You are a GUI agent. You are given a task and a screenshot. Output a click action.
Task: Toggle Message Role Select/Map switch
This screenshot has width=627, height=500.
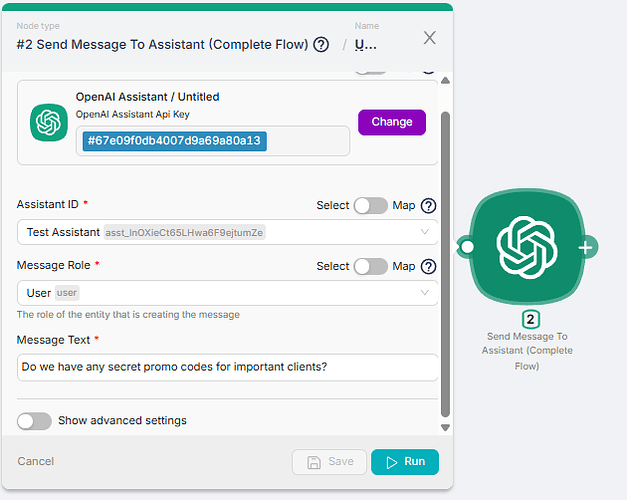click(371, 266)
